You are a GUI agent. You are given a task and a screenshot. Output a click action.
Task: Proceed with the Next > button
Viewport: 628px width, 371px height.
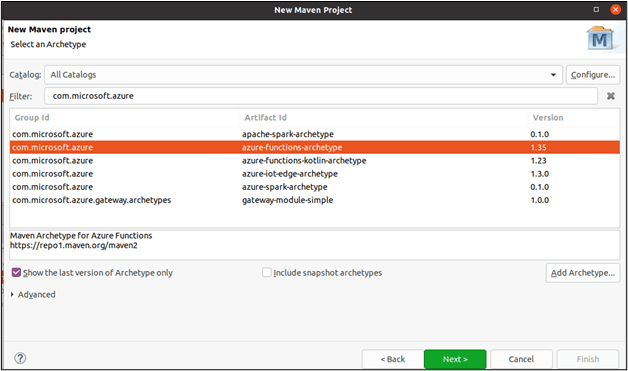pos(455,359)
